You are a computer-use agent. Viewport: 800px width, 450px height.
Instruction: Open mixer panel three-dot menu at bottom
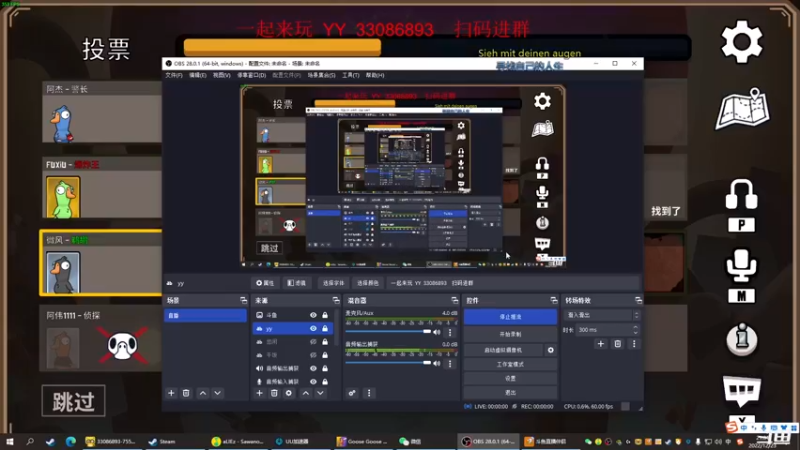(x=369, y=393)
